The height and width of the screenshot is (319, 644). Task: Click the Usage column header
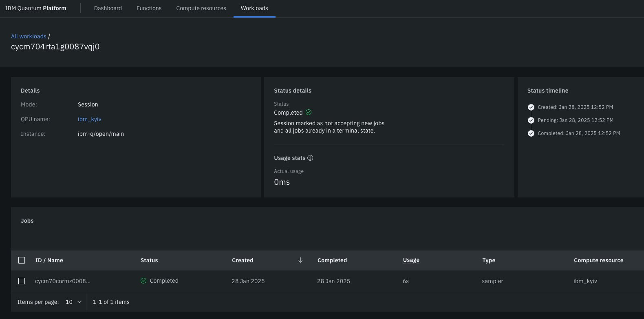click(x=411, y=260)
